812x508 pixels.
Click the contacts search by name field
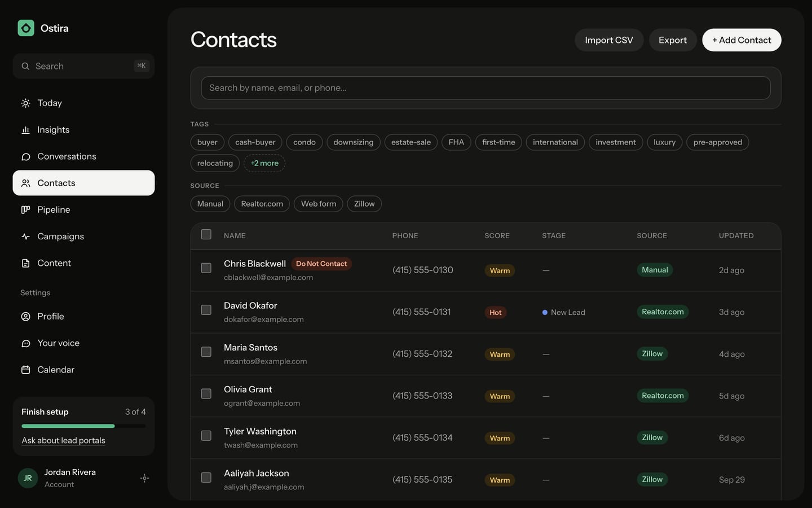486,88
